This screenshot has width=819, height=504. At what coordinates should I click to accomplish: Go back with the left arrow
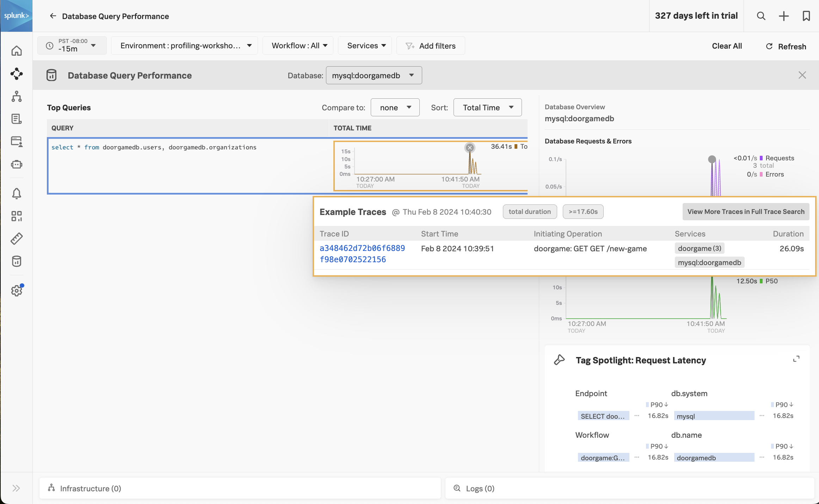pos(53,16)
